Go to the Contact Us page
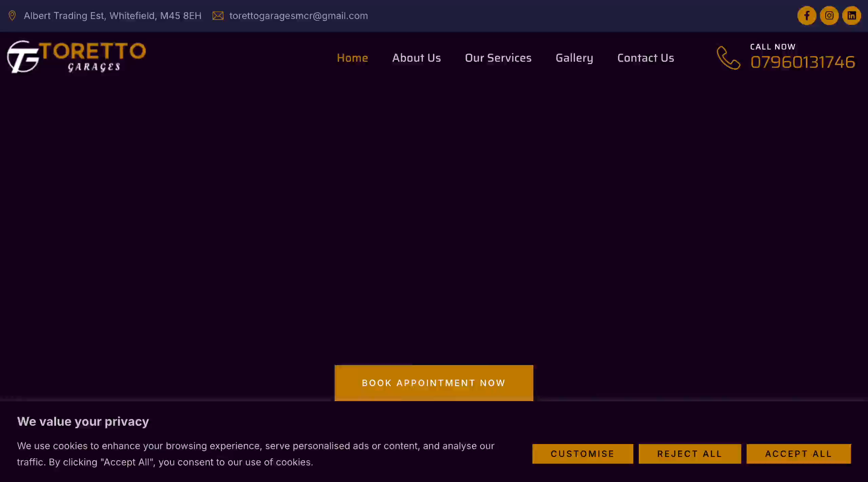 [646, 58]
